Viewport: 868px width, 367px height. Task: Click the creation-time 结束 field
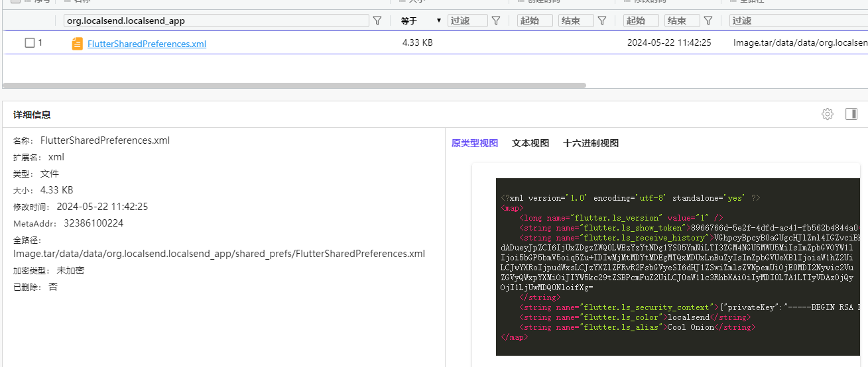(576, 21)
